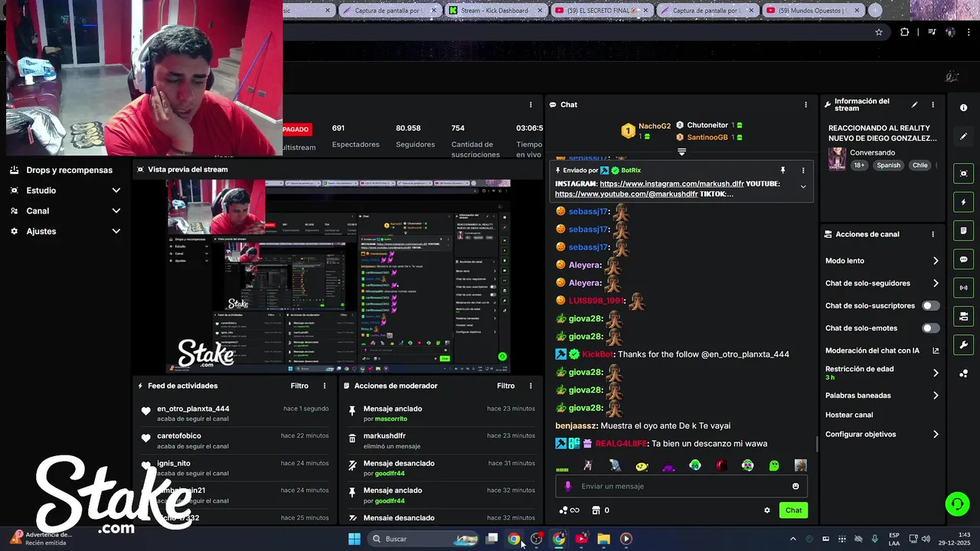Open Palabras baneadas options arrow
The image size is (980, 551).
tap(936, 396)
